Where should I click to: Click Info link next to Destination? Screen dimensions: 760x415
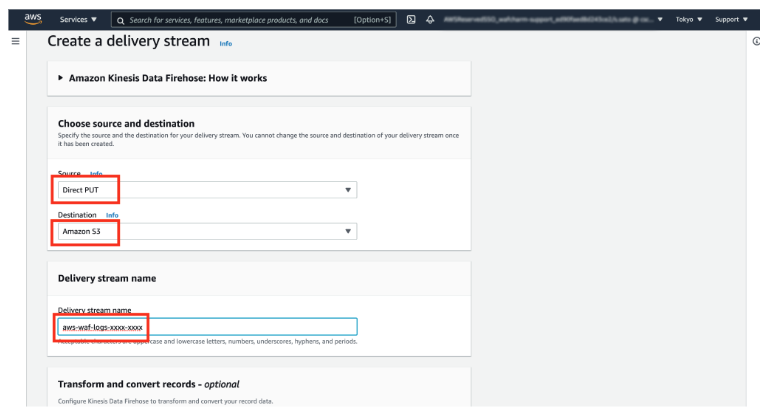click(x=112, y=215)
